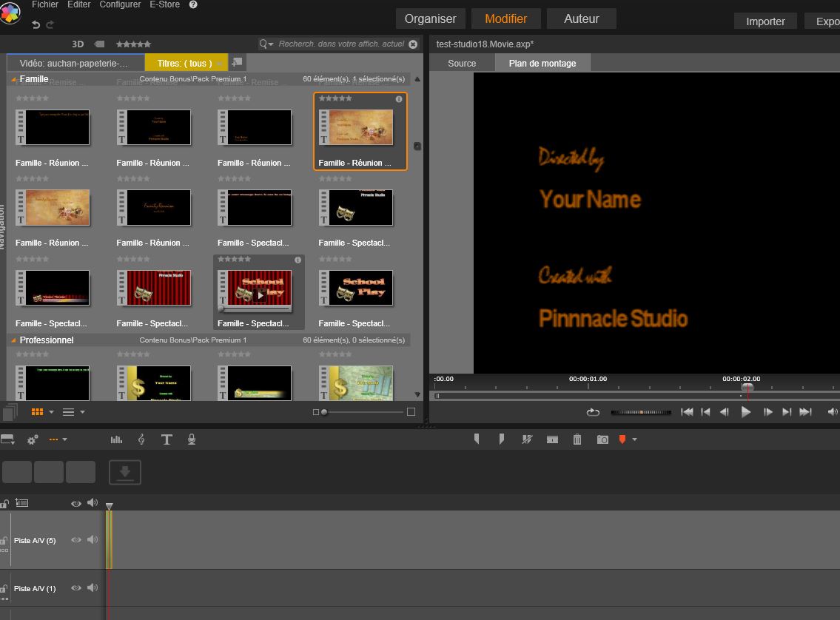Viewport: 840px width, 620px height.
Task: Toggle all tracks audio in header
Action: 93,503
